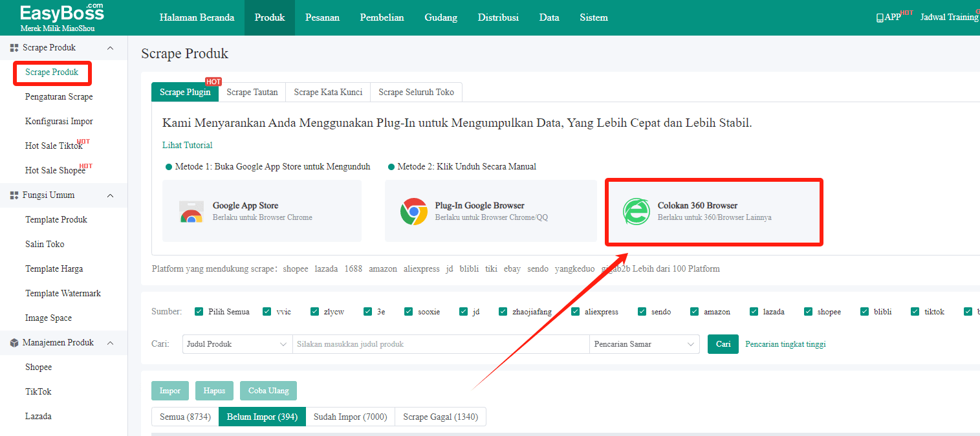Image resolution: width=980 pixels, height=436 pixels.
Task: Collapse the Fungsi Umum sidebar section chevron
Action: point(110,195)
